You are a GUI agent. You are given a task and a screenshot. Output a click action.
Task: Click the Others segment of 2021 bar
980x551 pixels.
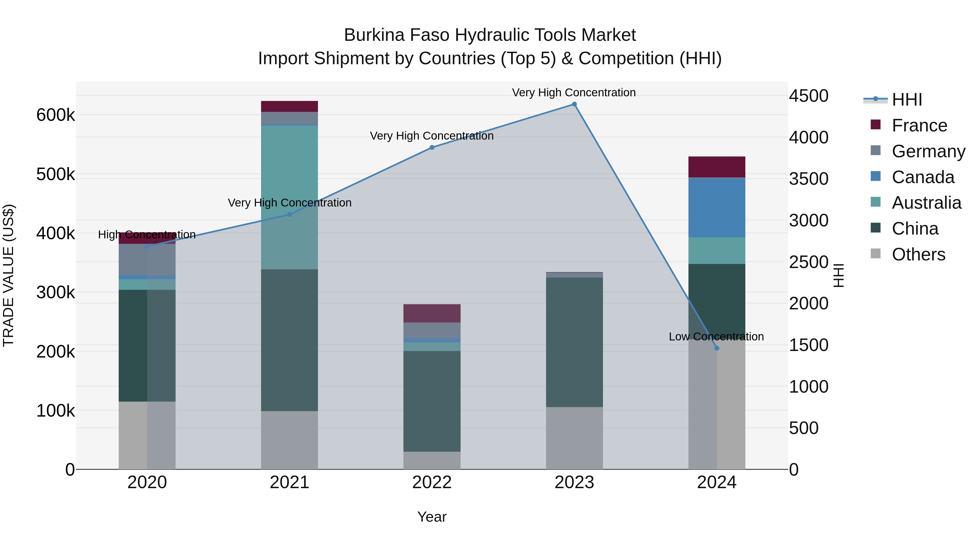tap(290, 440)
